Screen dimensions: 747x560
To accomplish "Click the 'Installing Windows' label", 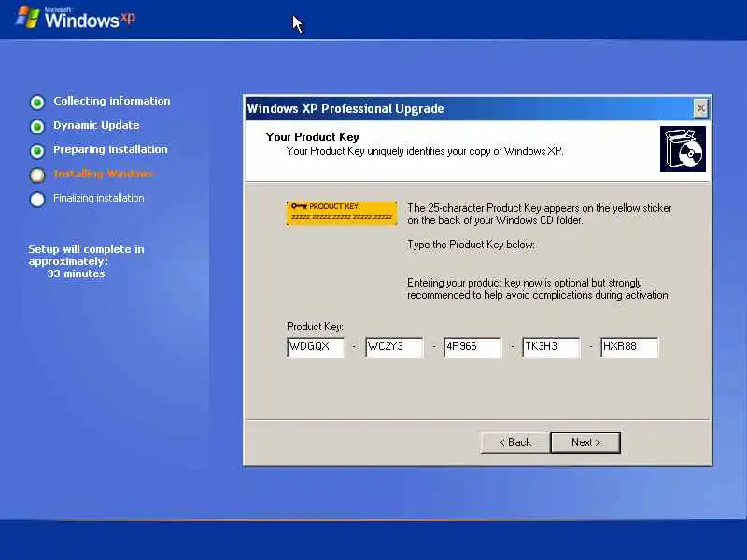I will coord(104,174).
